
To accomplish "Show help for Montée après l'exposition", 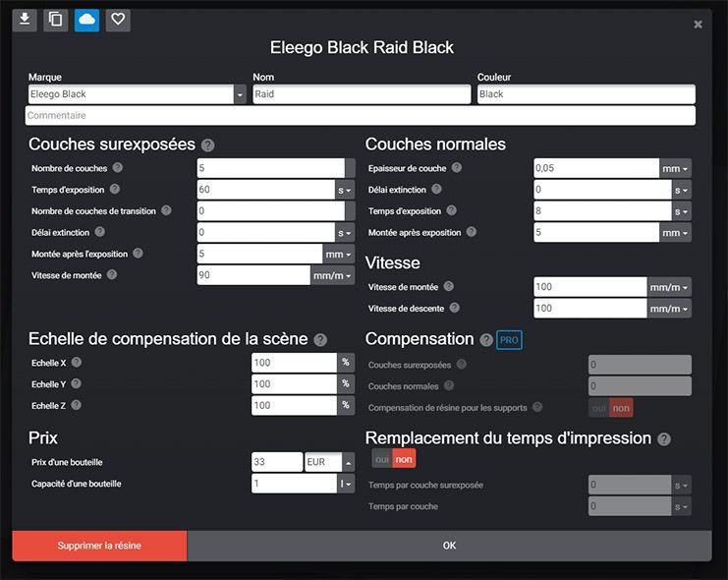I will pyautogui.click(x=138, y=254).
